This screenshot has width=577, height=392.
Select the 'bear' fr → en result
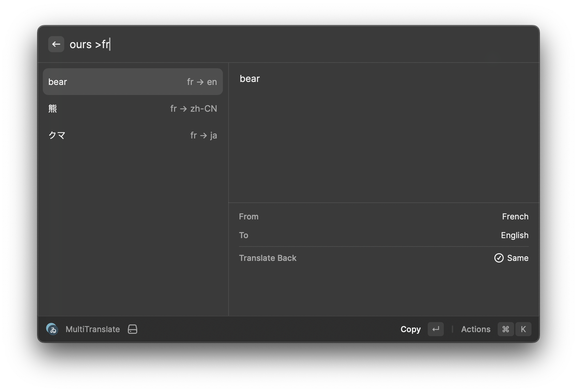pos(133,82)
